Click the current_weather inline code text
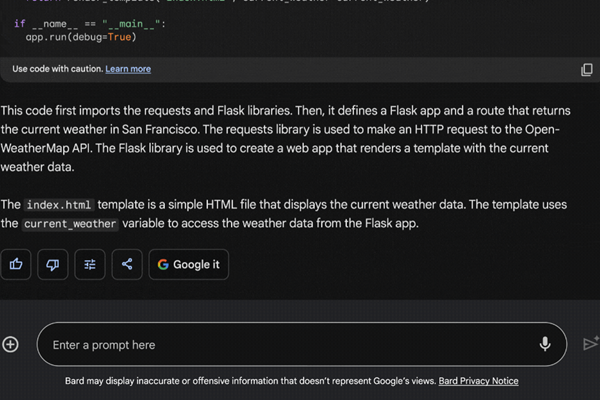The width and height of the screenshot is (600, 400). point(69,224)
